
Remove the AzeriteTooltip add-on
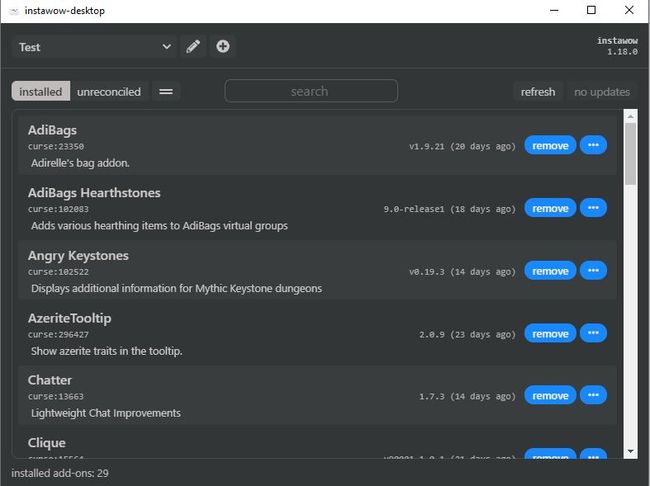tap(550, 333)
